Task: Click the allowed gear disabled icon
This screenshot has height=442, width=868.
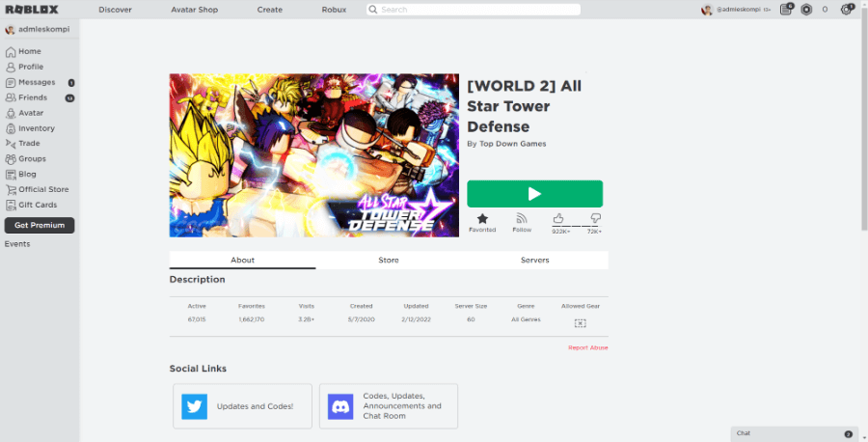Action: (x=581, y=323)
